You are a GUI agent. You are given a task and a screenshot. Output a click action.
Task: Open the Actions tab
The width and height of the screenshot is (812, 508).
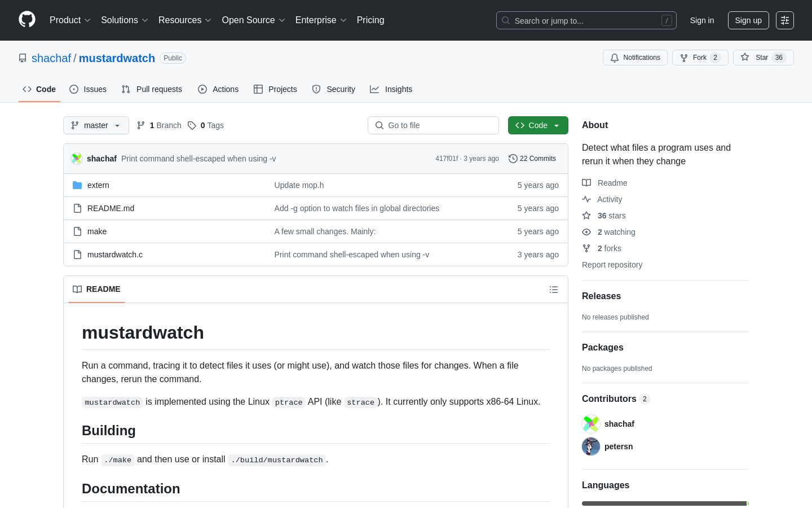pyautogui.click(x=218, y=89)
